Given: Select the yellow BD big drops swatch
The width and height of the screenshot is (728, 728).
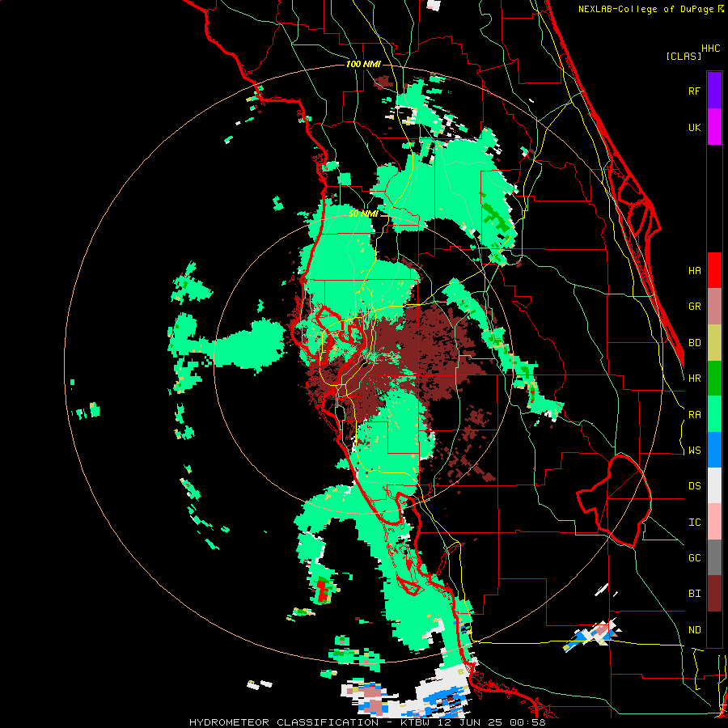Looking at the screenshot, I should coord(714,342).
